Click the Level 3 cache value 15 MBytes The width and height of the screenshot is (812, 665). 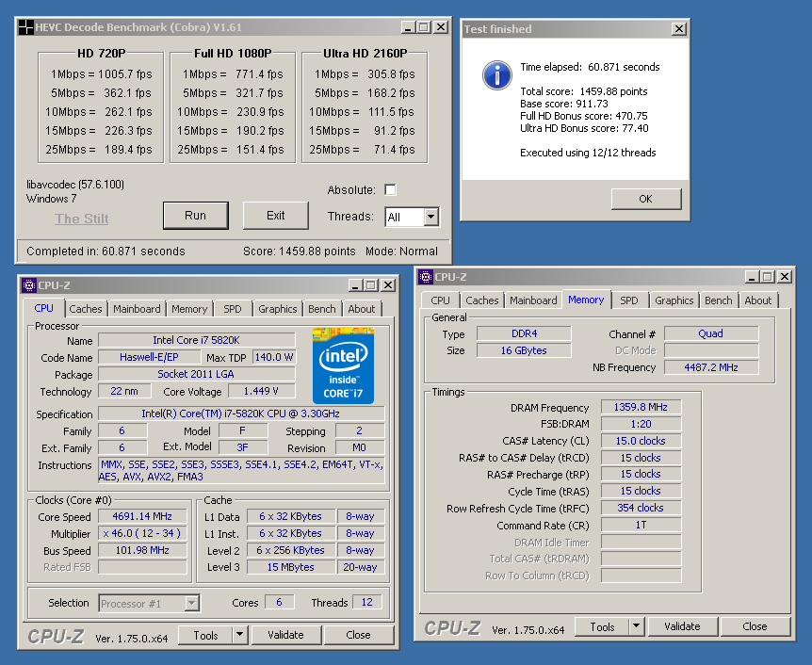click(290, 567)
